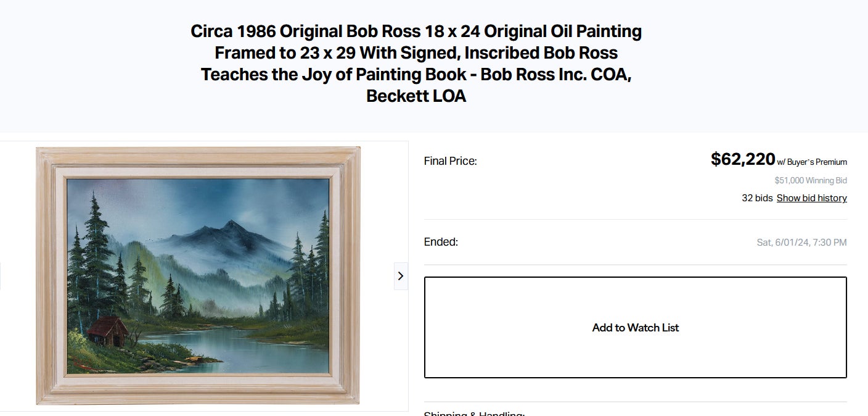This screenshot has width=868, height=416.
Task: Click the red cabin in the painting
Action: [x=107, y=331]
